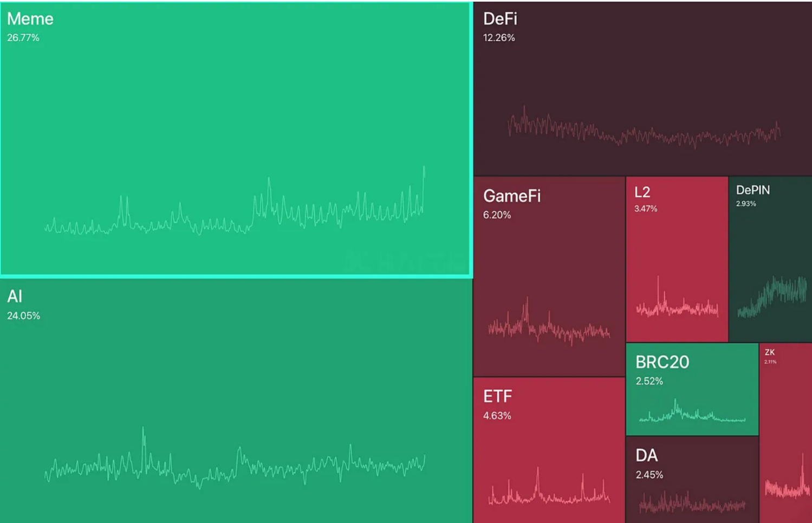Select the GameFi tile
This screenshot has width=812, height=523.
(x=549, y=276)
